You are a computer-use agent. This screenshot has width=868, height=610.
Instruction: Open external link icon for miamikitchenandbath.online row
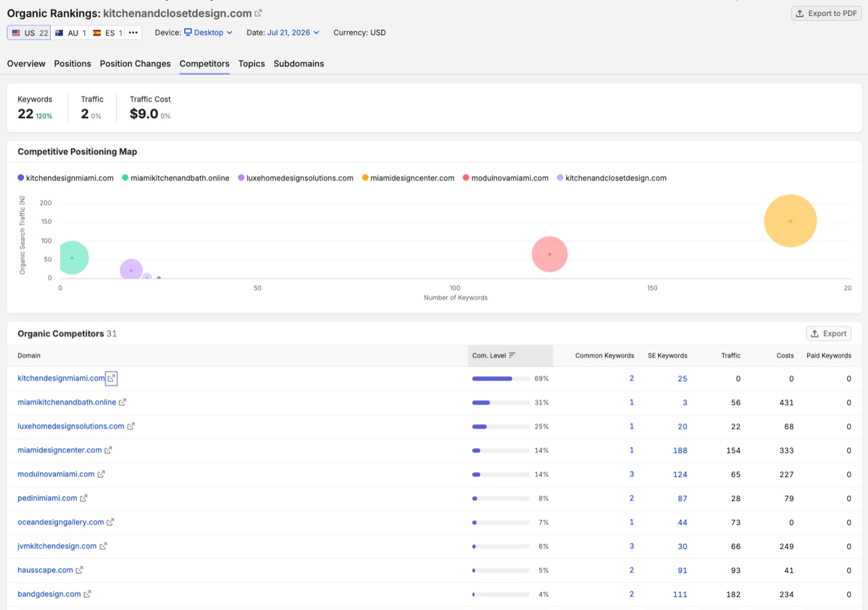pos(123,402)
